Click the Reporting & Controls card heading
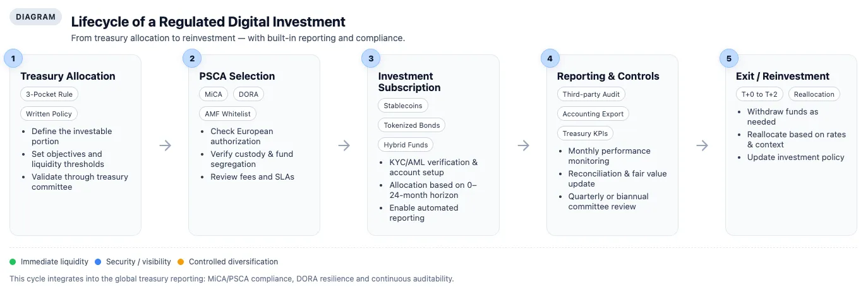Screen dimensions: 868x296 [608, 76]
